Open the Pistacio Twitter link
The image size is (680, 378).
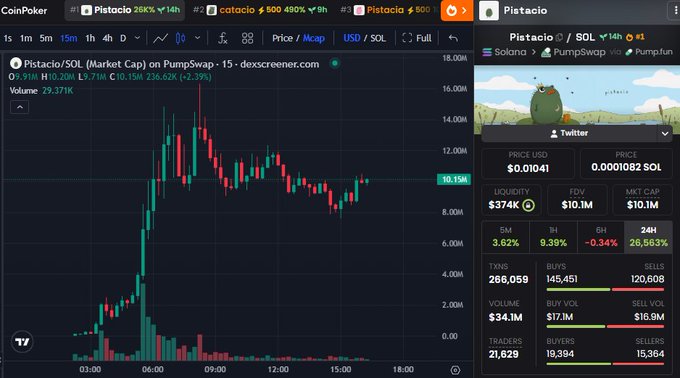pyautogui.click(x=569, y=134)
